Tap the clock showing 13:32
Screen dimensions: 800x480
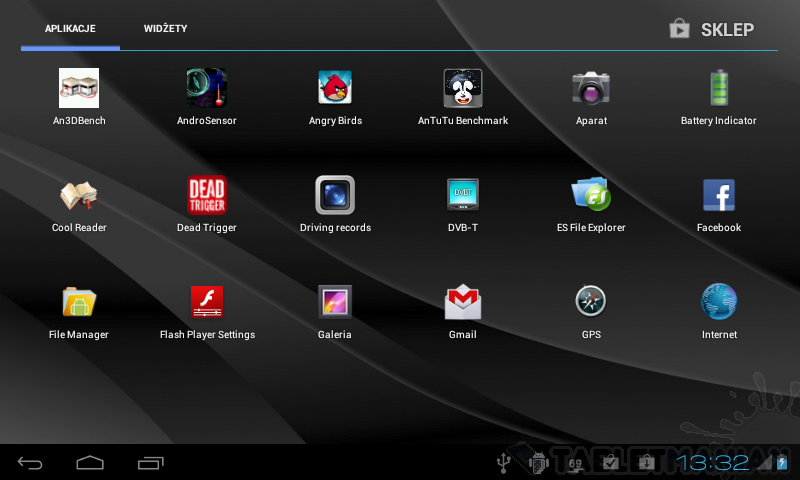(712, 463)
